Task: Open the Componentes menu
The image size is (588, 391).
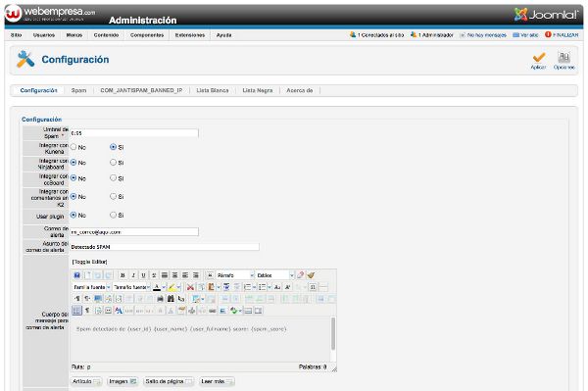Action: pos(147,35)
